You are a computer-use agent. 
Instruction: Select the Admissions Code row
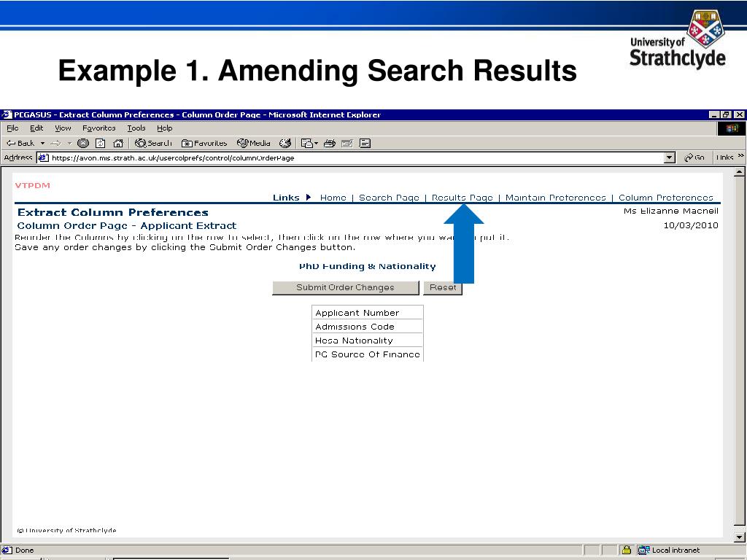[x=368, y=327]
